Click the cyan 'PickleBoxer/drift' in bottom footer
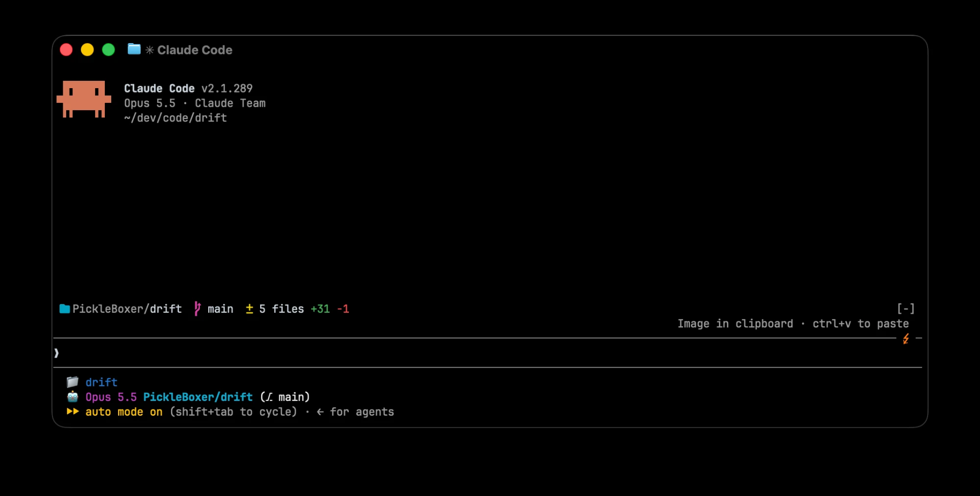The image size is (980, 496). pos(198,397)
